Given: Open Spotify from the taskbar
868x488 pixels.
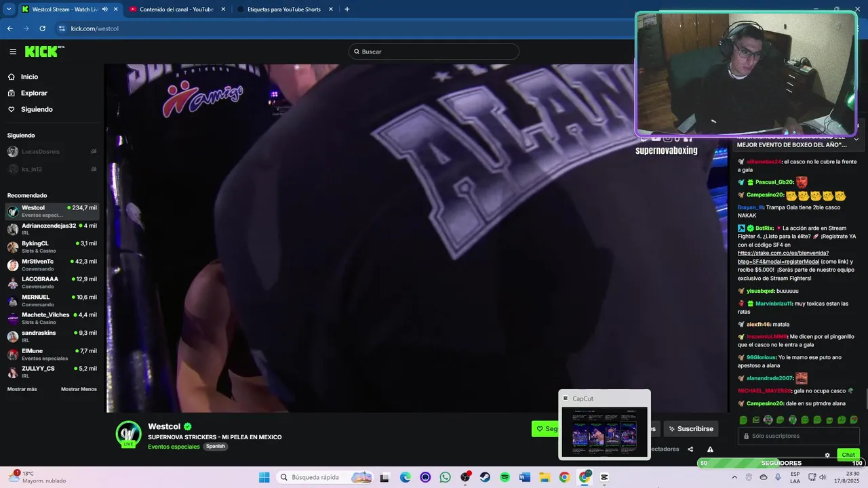Looking at the screenshot, I should (505, 477).
